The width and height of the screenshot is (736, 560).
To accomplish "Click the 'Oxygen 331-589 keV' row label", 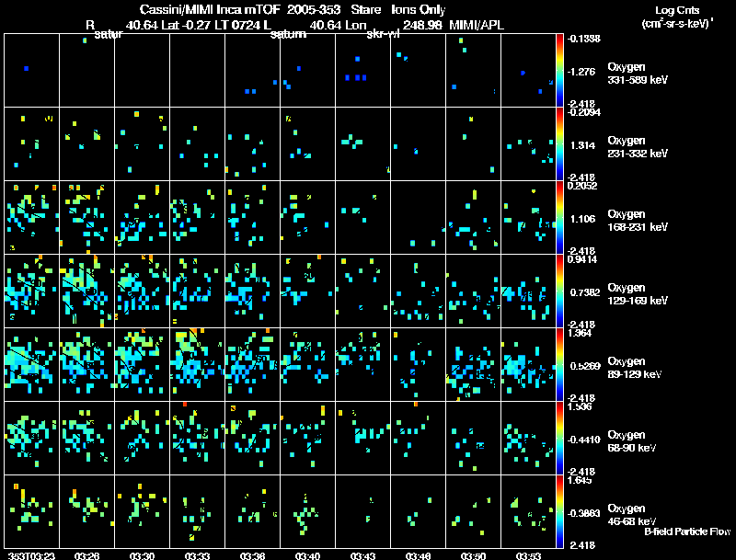I will [638, 74].
